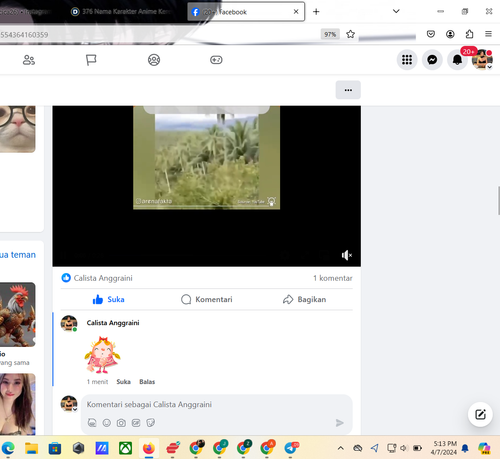This screenshot has height=459, width=500.
Task: Open Microsoft Edge from taskbar
Action: (x=8, y=448)
